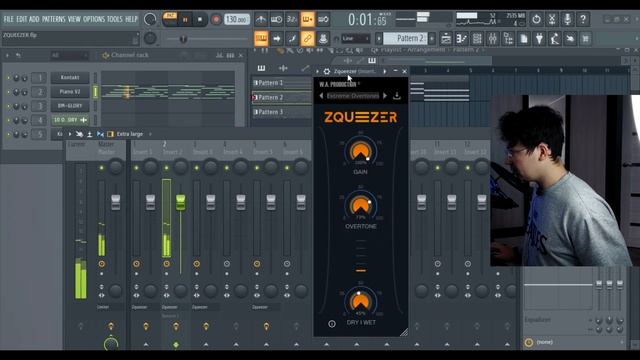Open the FILE menu
The height and width of the screenshot is (360, 640).
[x=8, y=19]
